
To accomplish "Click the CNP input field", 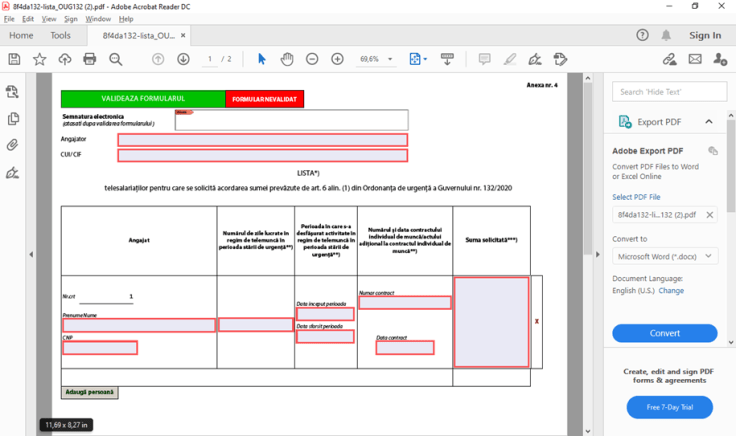I will 100,348.
